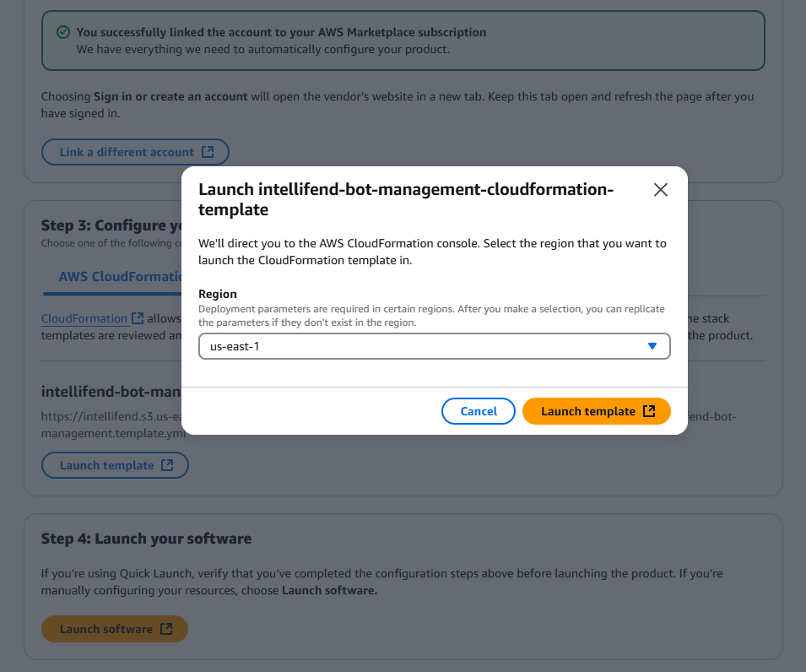Click the orange Launch template button
Image resolution: width=806 pixels, height=672 pixels.
[597, 411]
